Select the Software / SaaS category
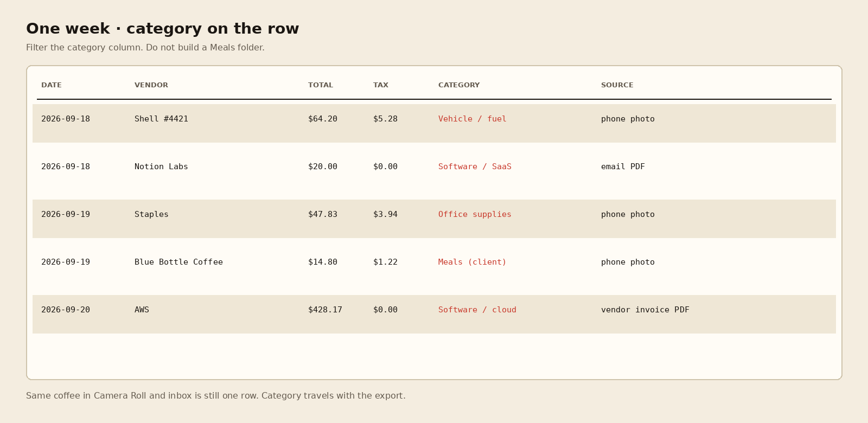868x423 pixels. pos(475,166)
